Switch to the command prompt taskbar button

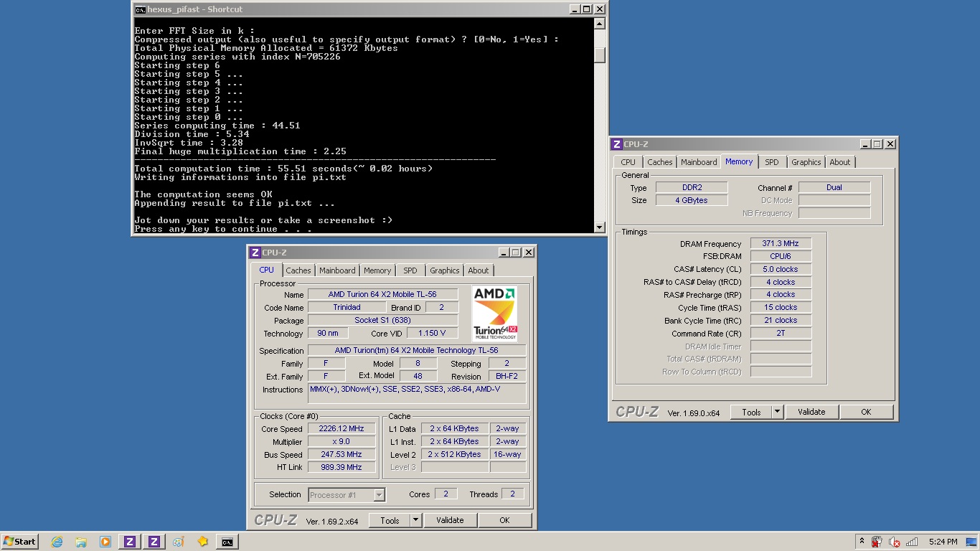tap(227, 542)
